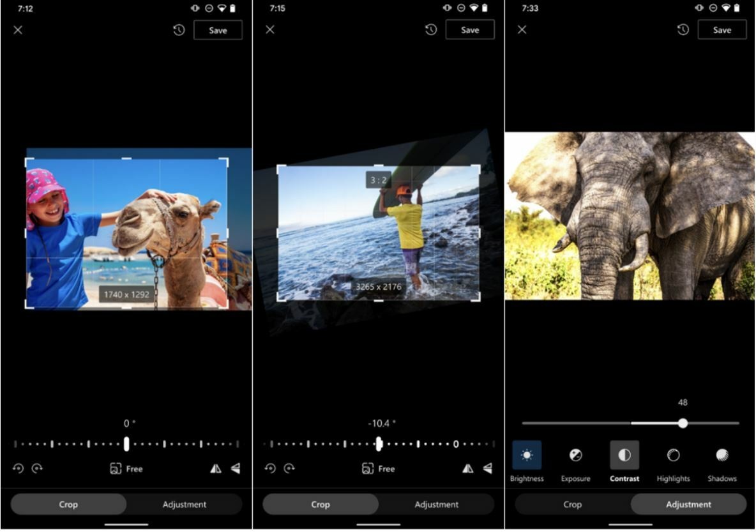
Task: Click the elephant photo preview
Action: (x=630, y=216)
